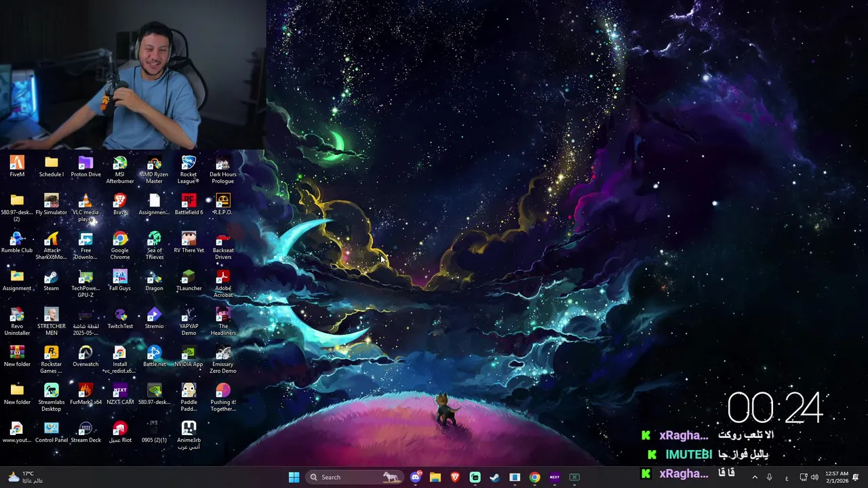Select the Emissary Zero Demo icon

pos(223,359)
